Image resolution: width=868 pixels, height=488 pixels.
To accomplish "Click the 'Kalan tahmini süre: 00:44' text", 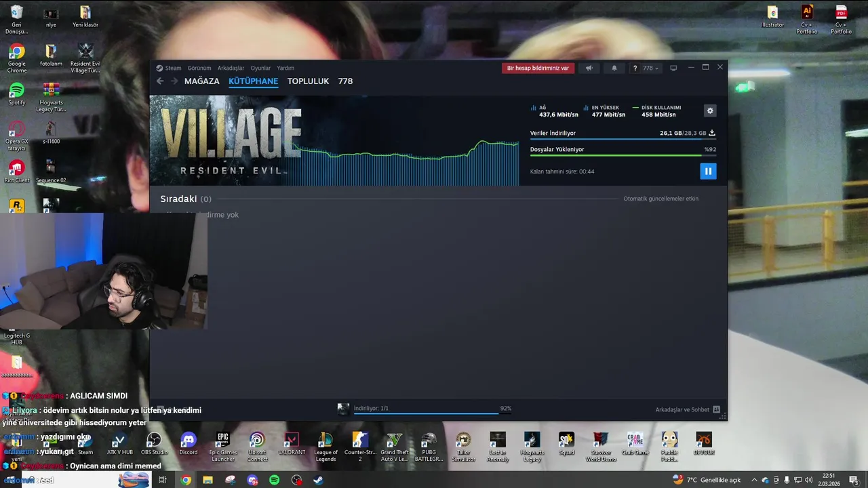I will pos(562,171).
